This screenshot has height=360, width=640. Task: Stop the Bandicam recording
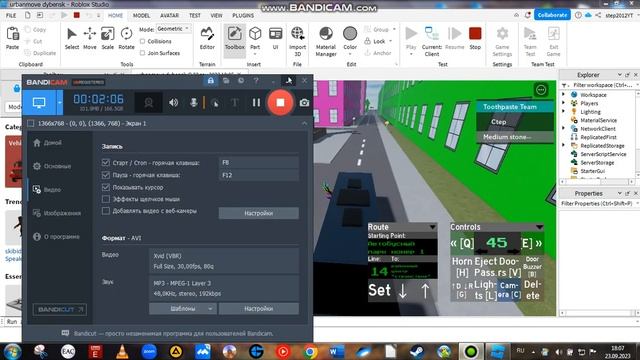(x=280, y=102)
